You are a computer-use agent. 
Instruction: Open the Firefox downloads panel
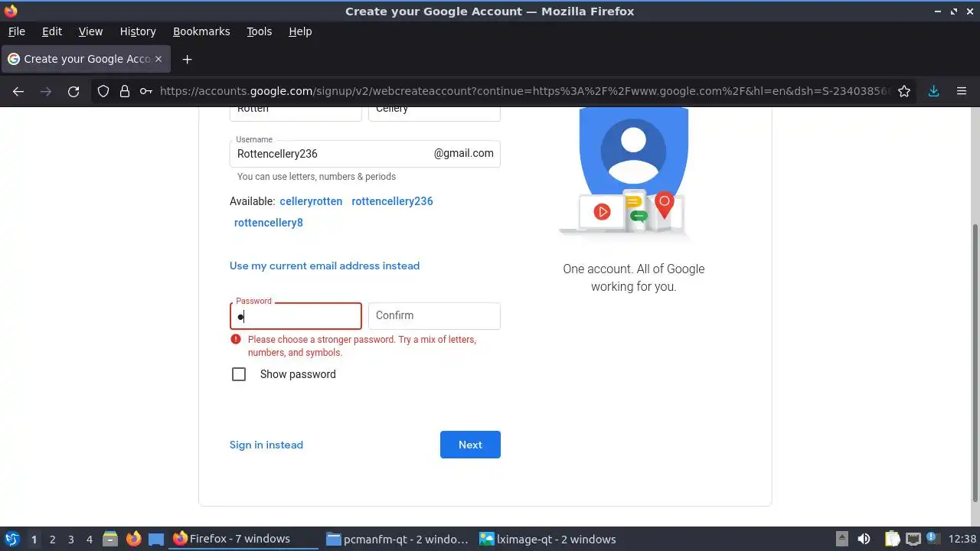(934, 91)
